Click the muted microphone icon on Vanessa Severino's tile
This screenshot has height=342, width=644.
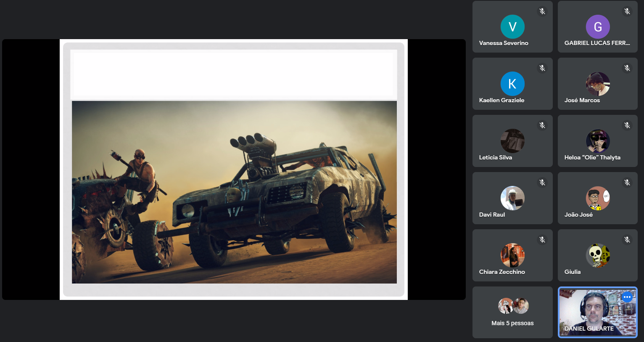click(x=542, y=11)
